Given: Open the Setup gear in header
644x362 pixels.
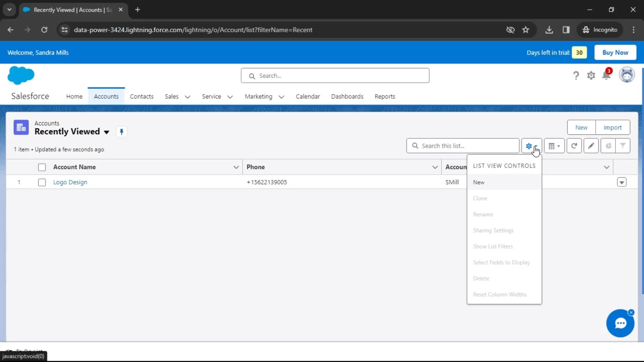Looking at the screenshot, I should point(591,75).
